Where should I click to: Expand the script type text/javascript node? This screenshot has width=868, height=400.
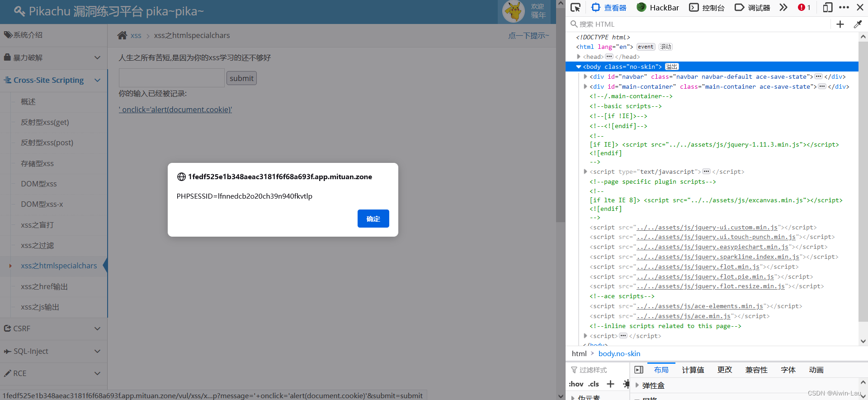pos(585,171)
